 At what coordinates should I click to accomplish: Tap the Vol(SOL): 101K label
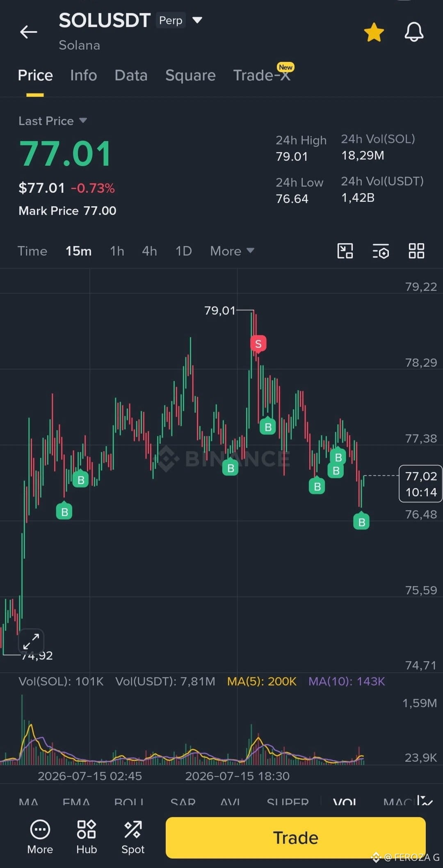click(x=61, y=681)
